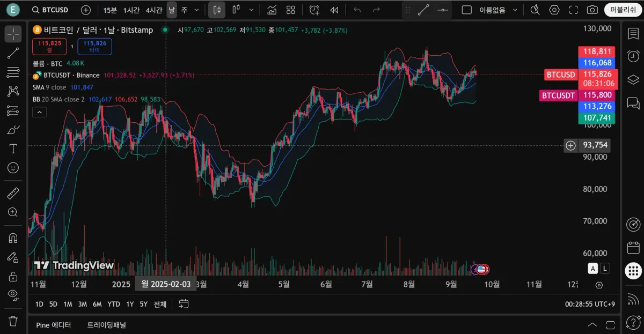This screenshot has height=334, width=644.
Task: Open the Watchlist panel in right sidebar
Action: click(633, 33)
